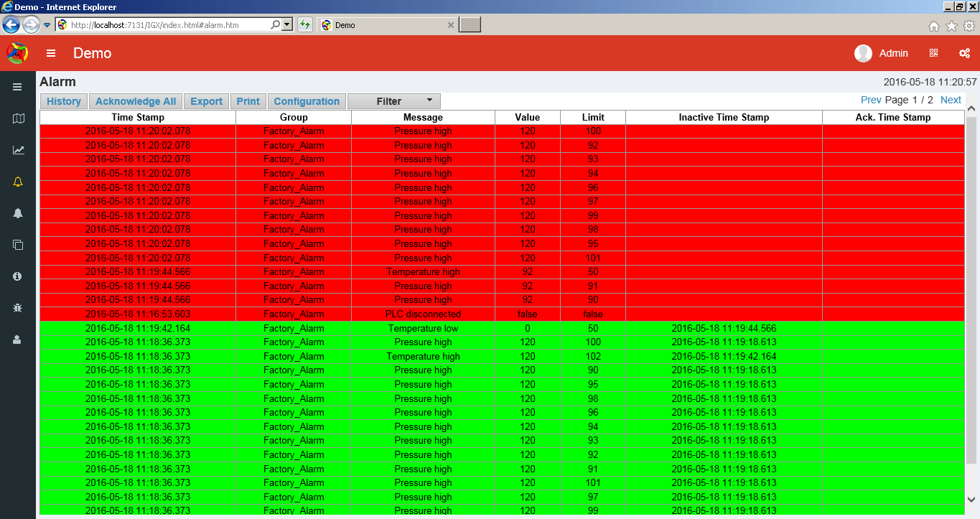Click the scrollbar down arrow
The width and height of the screenshot is (980, 519).
pos(971,499)
